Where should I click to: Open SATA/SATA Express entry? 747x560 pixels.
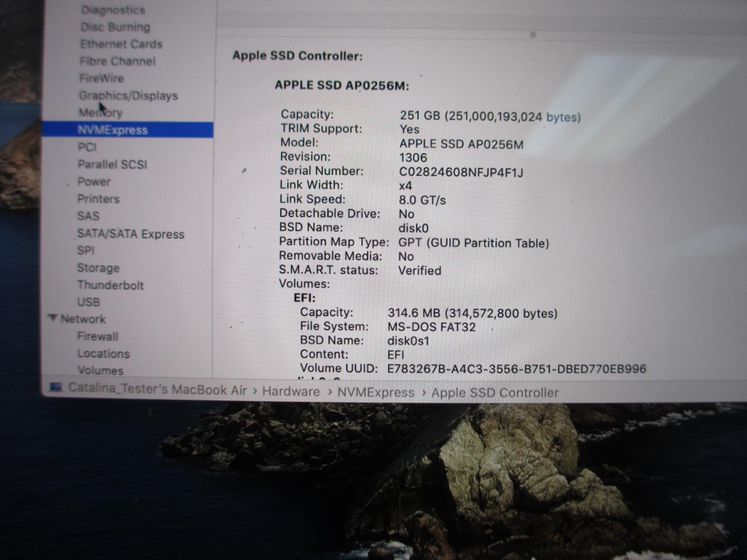[x=131, y=234]
